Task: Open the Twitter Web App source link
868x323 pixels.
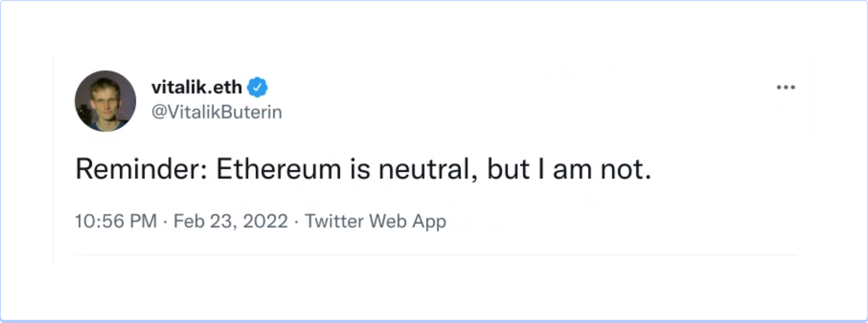Action: tap(375, 221)
